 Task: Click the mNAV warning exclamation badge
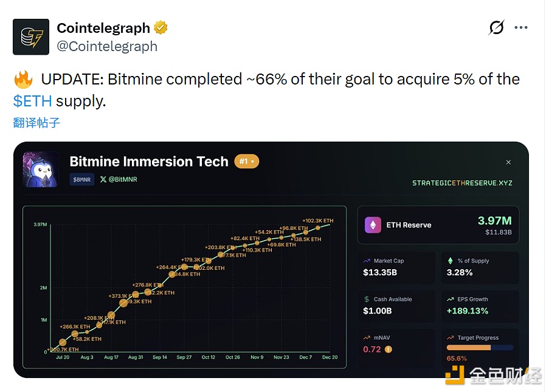(388, 349)
